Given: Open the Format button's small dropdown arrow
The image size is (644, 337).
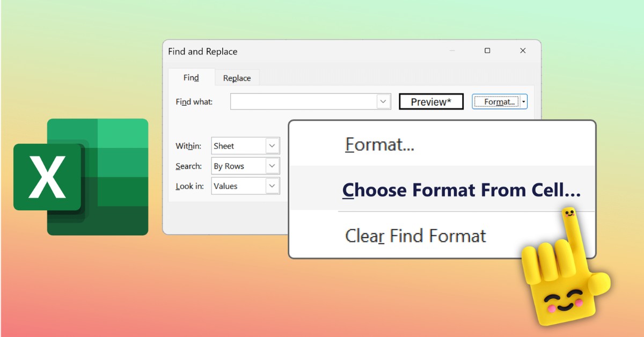Looking at the screenshot, I should coord(524,101).
